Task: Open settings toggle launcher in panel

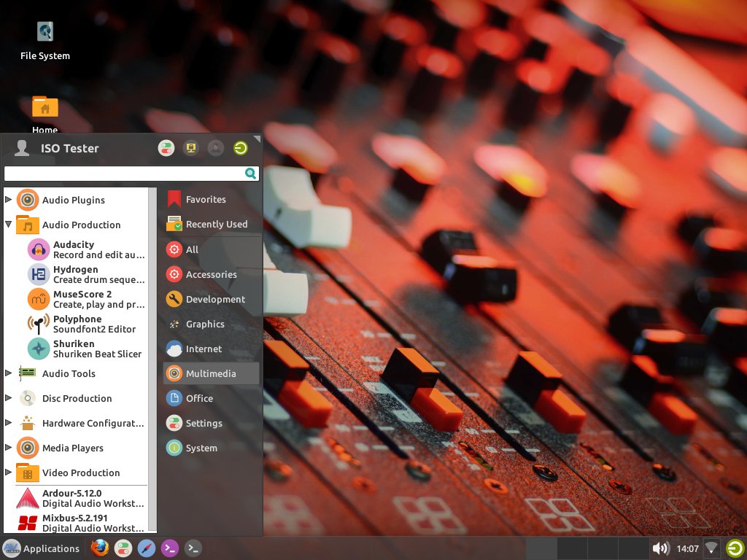Action: click(123, 548)
